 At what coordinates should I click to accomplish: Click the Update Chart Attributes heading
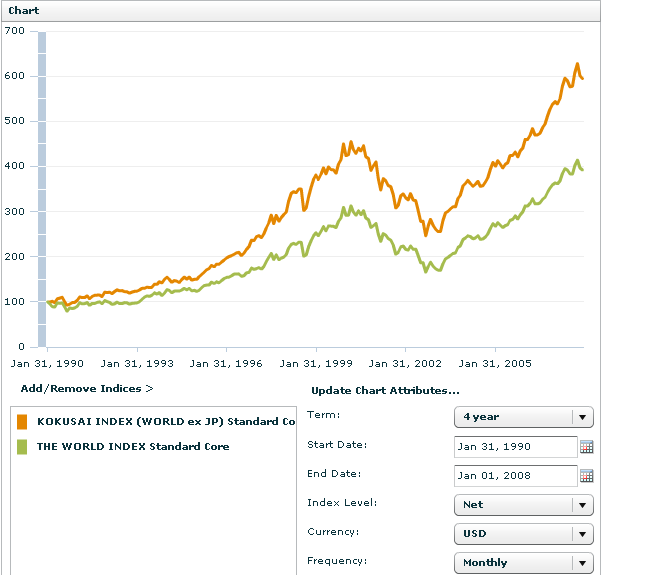coord(385,391)
